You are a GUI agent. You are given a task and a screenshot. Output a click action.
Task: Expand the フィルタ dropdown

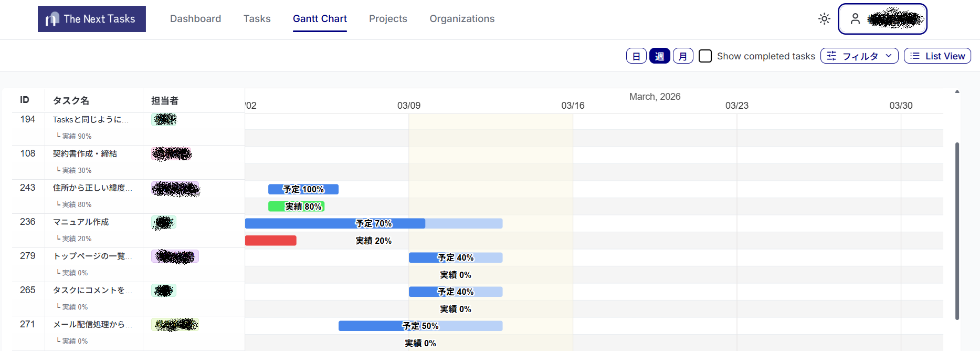(859, 56)
